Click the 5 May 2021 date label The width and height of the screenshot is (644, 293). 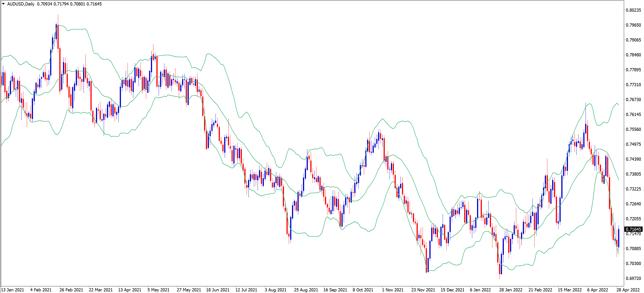coord(158,290)
